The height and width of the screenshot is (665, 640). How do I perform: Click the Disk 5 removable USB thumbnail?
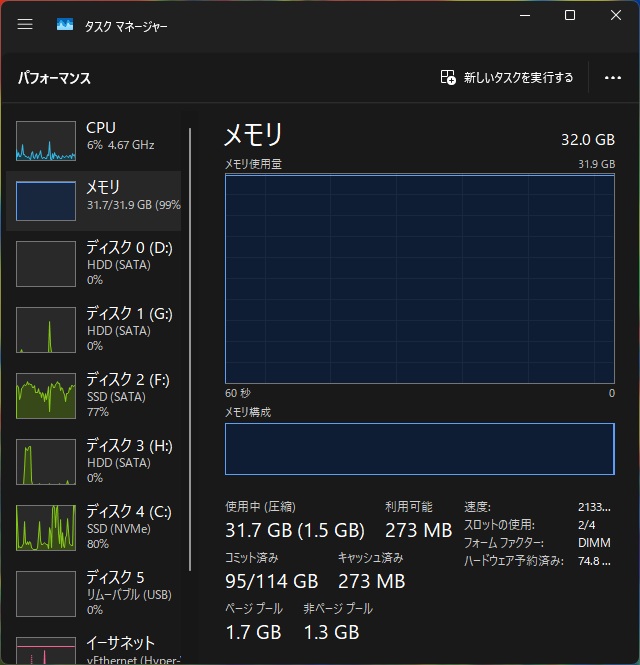pyautogui.click(x=46, y=593)
